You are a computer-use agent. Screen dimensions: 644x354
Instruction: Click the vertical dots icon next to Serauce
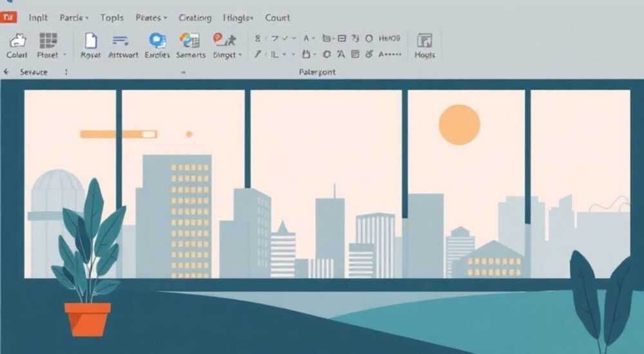66,72
